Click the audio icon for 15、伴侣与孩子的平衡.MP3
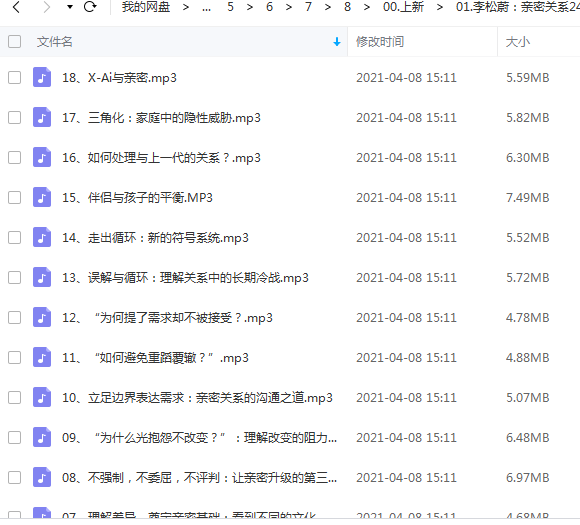The height and width of the screenshot is (525, 580). pos(42,197)
